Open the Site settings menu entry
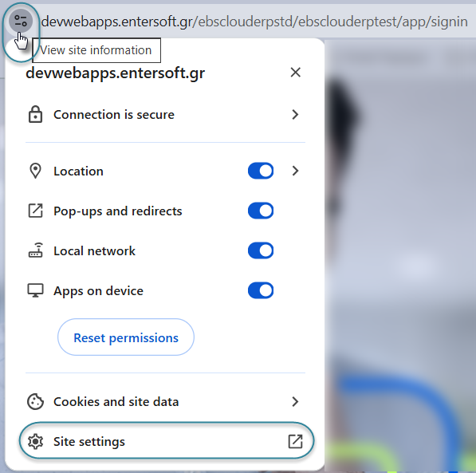476x473 pixels. click(167, 441)
